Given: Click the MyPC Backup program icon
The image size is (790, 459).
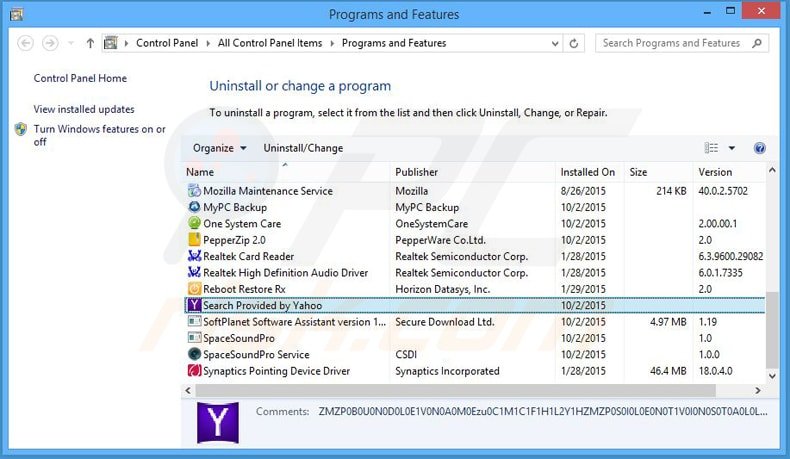Looking at the screenshot, I should coord(194,207).
